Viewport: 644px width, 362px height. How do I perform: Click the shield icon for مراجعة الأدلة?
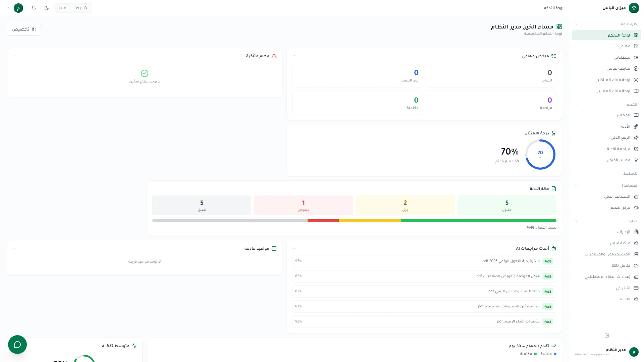click(636, 149)
